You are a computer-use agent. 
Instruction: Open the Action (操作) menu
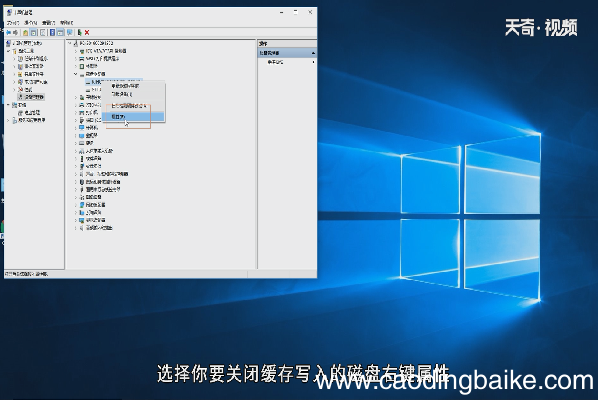pyautogui.click(x=30, y=22)
